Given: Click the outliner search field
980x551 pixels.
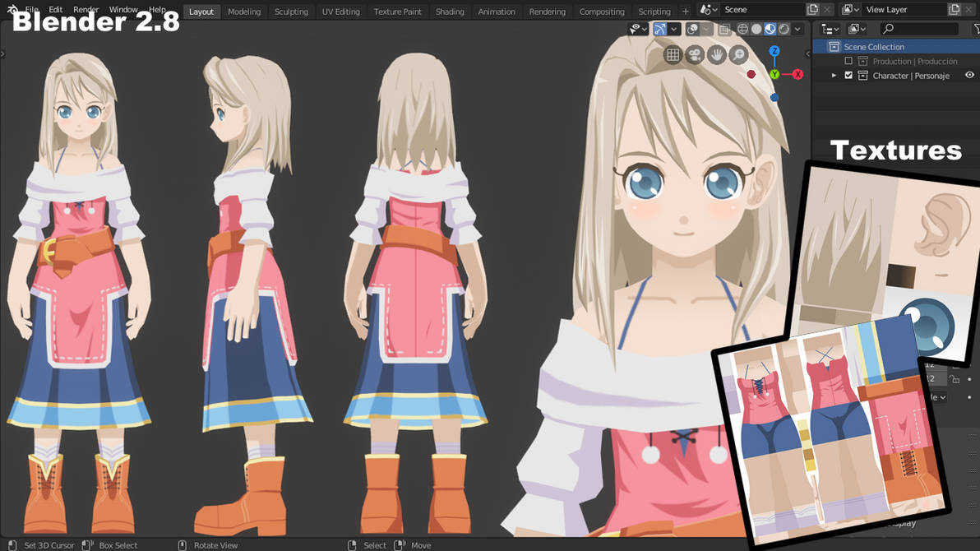Looking at the screenshot, I should (x=918, y=29).
